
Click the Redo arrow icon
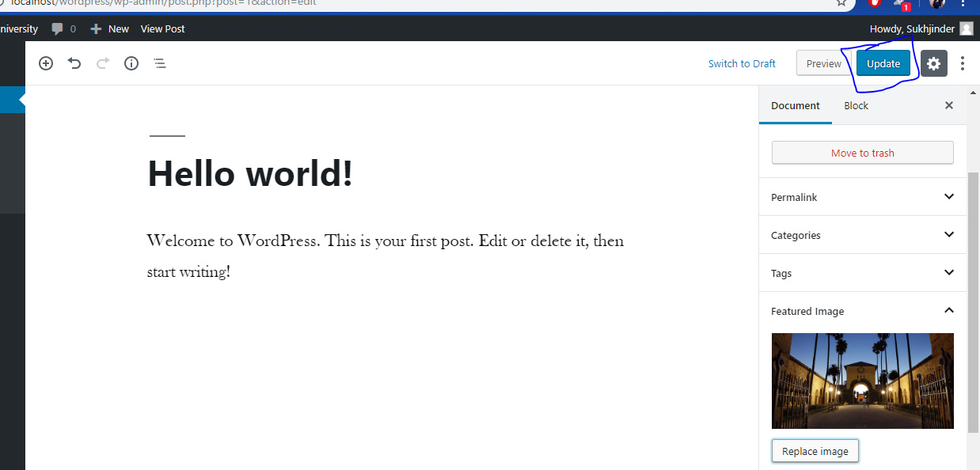click(x=103, y=63)
